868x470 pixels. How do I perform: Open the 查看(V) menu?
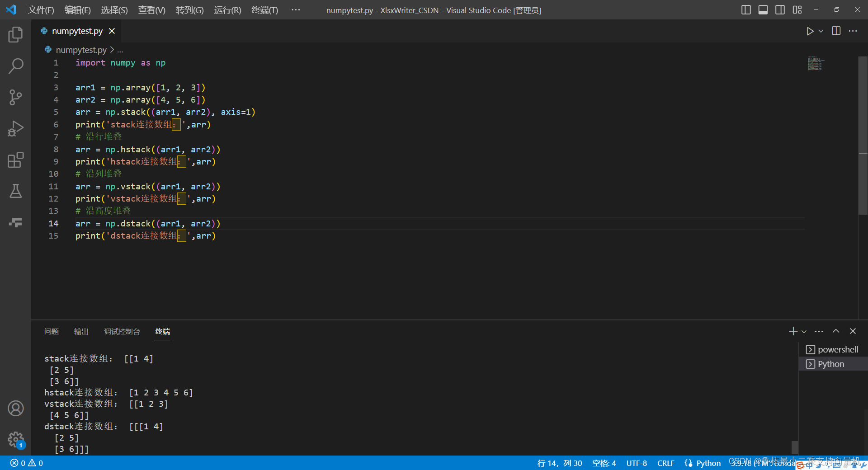(152, 10)
